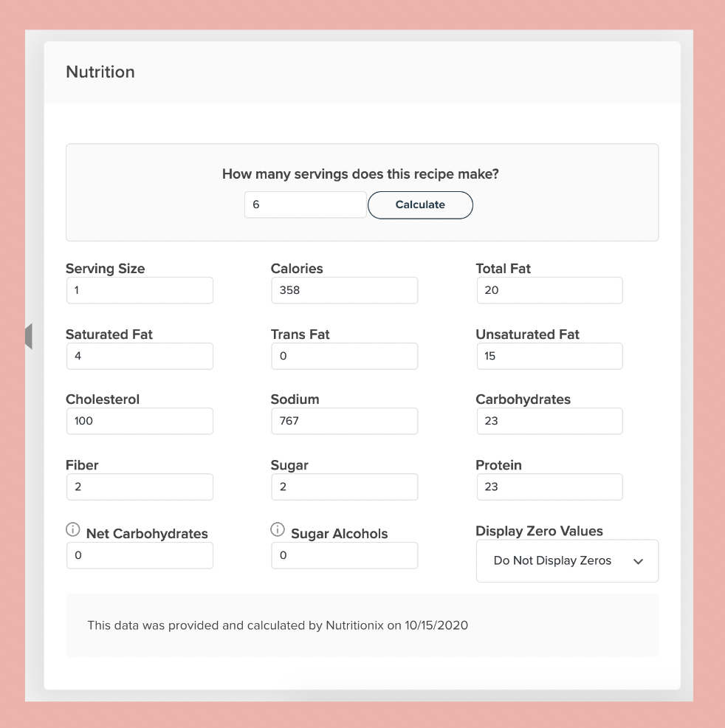This screenshot has height=728, width=725.
Task: Click the Total Fat input field
Action: coord(549,290)
